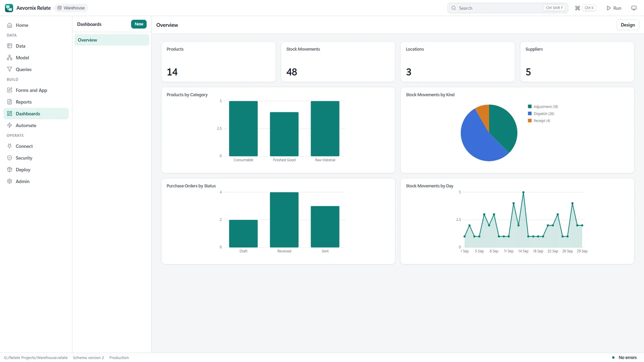Click the Production environment status text
The image size is (644, 362).
pyautogui.click(x=119, y=358)
